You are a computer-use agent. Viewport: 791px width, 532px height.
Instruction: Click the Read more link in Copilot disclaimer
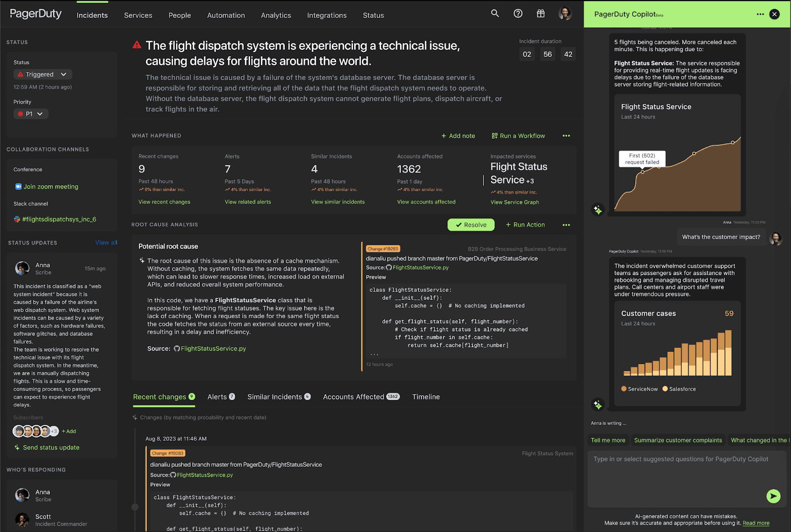point(756,523)
